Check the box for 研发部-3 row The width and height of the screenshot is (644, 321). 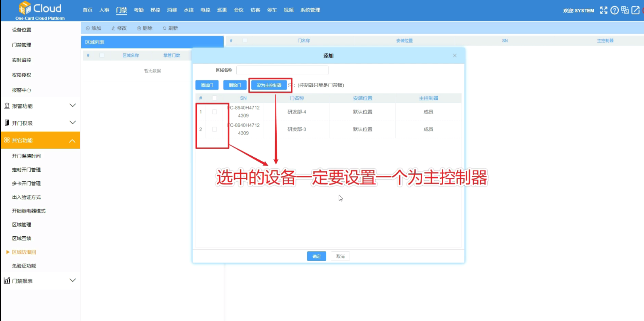(215, 129)
